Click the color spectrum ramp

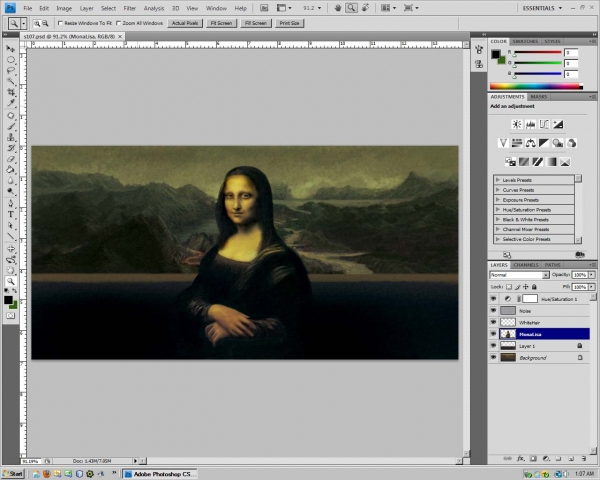[536, 87]
